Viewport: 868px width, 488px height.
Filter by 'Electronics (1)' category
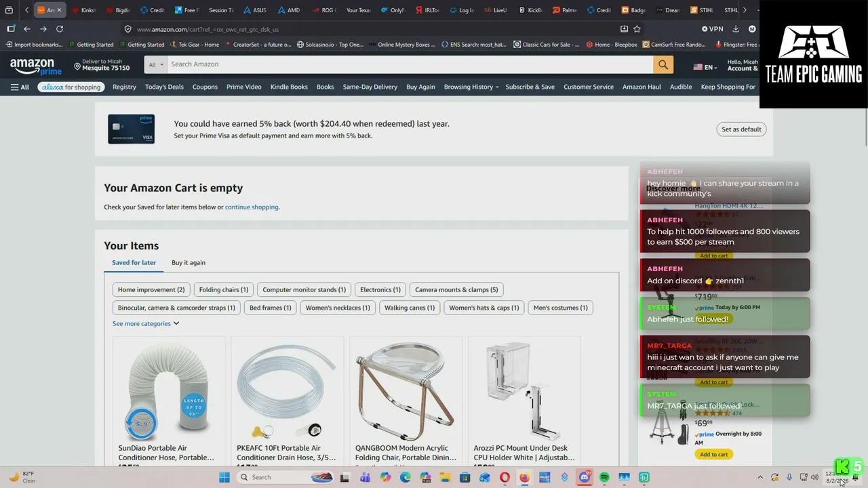tap(380, 289)
